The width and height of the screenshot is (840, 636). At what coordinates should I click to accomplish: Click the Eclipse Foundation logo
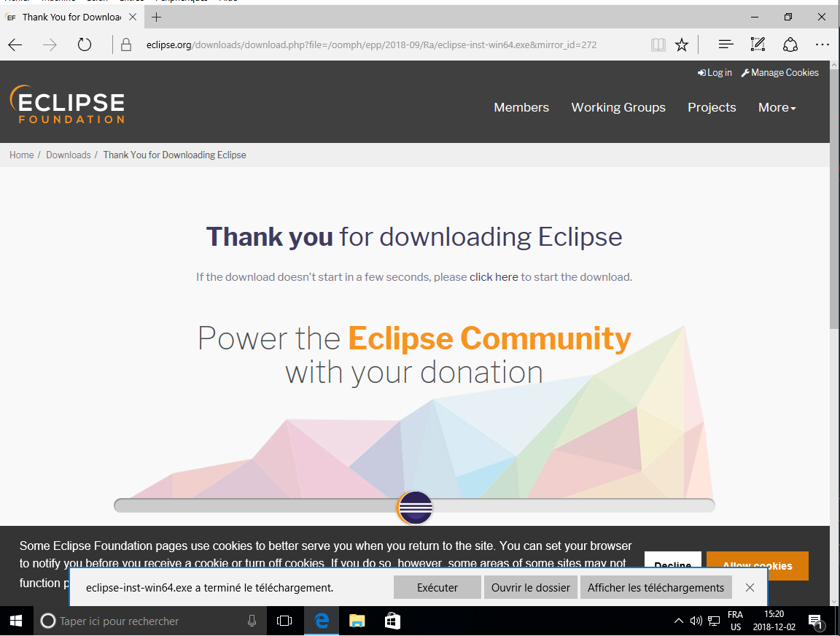[x=68, y=104]
